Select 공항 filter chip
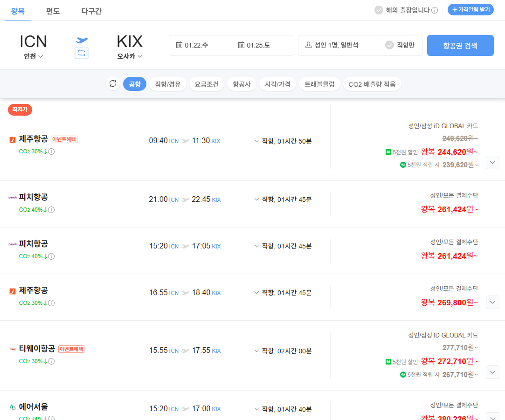This screenshot has height=420, width=505. coord(135,84)
